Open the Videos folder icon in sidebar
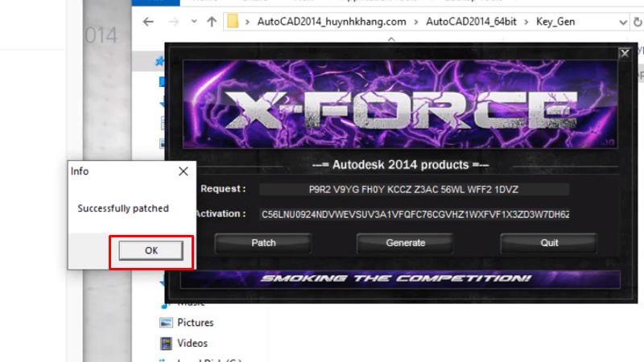The height and width of the screenshot is (362, 644). tap(166, 343)
